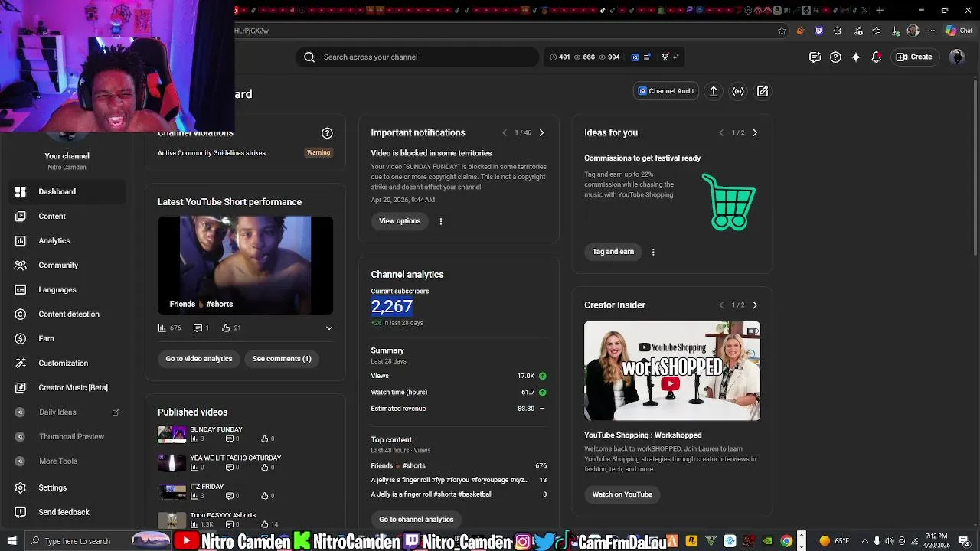980x551 pixels.
Task: Click the Create post pencil icon
Action: click(763, 91)
